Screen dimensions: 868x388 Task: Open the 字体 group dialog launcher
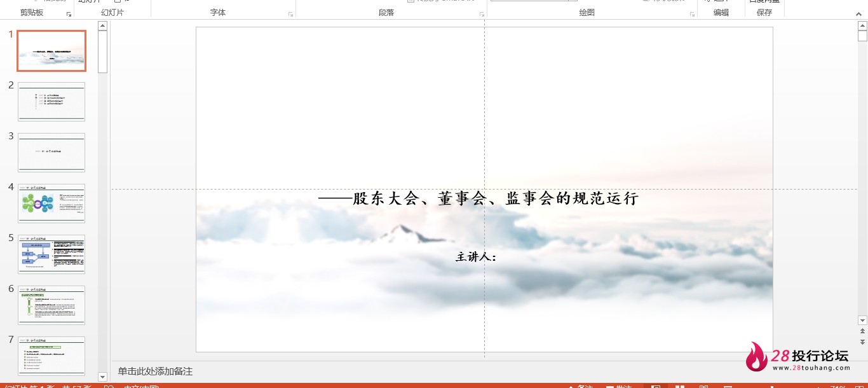point(291,14)
